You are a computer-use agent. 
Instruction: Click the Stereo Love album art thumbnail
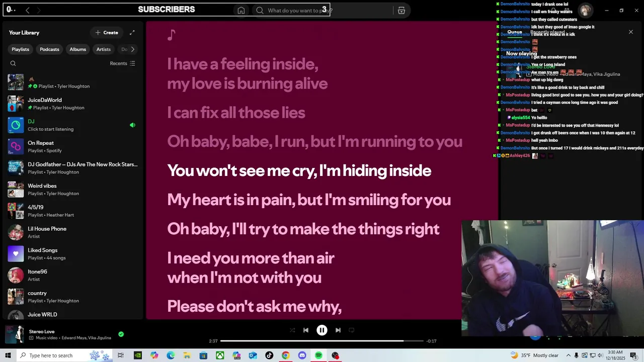pyautogui.click(x=15, y=334)
